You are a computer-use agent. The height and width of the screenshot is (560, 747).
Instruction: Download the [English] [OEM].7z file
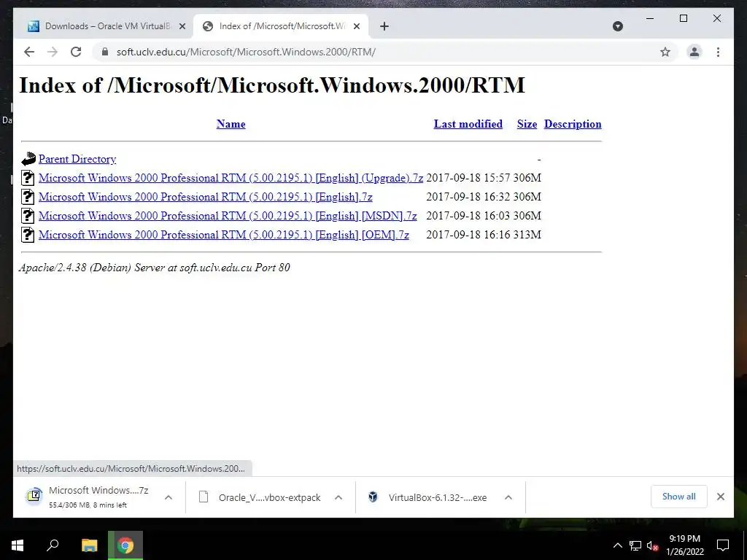[x=224, y=235]
